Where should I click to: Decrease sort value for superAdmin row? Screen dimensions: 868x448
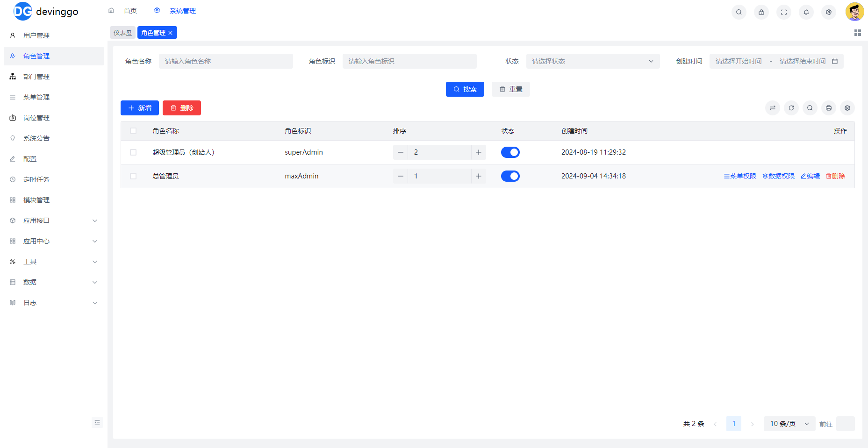coord(401,152)
